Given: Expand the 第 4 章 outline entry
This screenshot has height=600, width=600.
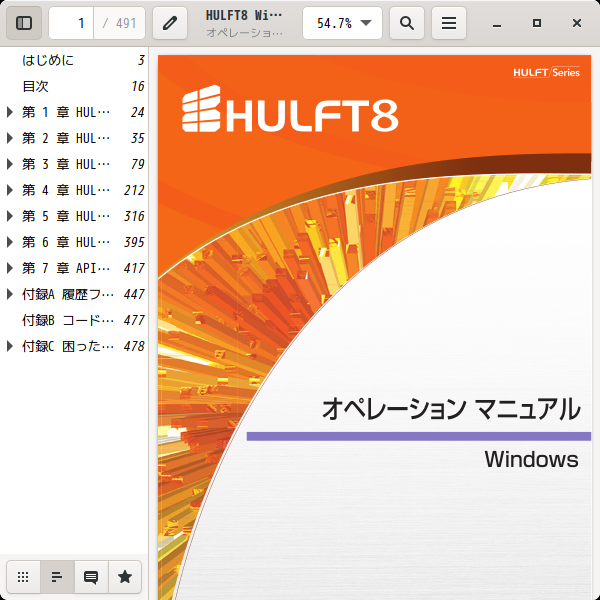Looking at the screenshot, I should (10, 190).
